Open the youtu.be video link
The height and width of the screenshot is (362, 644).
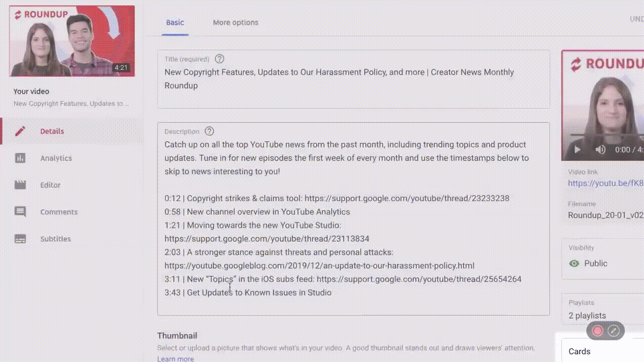[606, 183]
